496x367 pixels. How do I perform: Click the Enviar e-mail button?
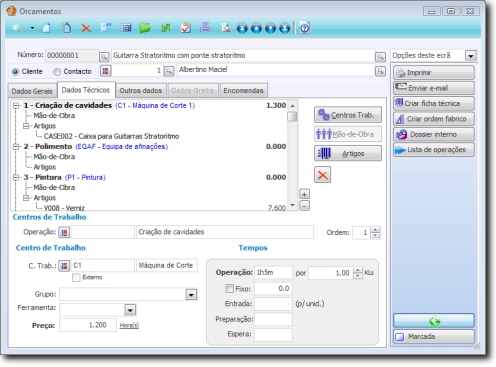tap(434, 88)
